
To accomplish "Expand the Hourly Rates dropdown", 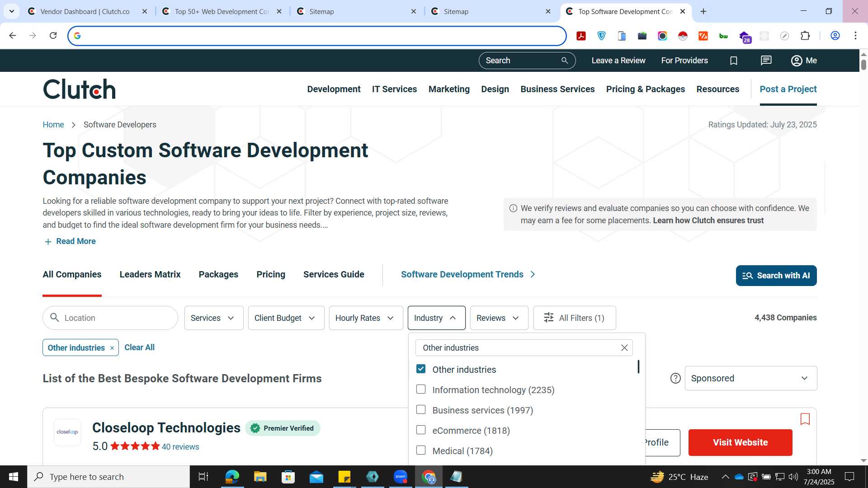I will click(x=366, y=318).
